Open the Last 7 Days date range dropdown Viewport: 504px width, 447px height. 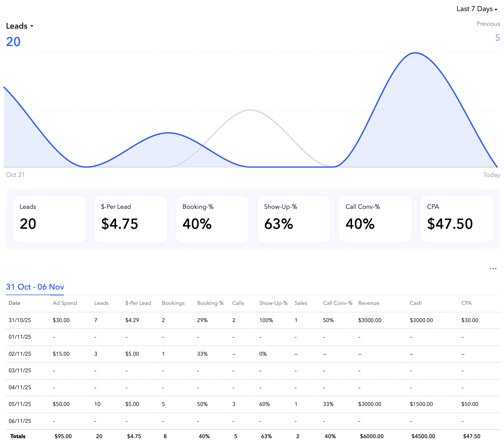click(476, 9)
